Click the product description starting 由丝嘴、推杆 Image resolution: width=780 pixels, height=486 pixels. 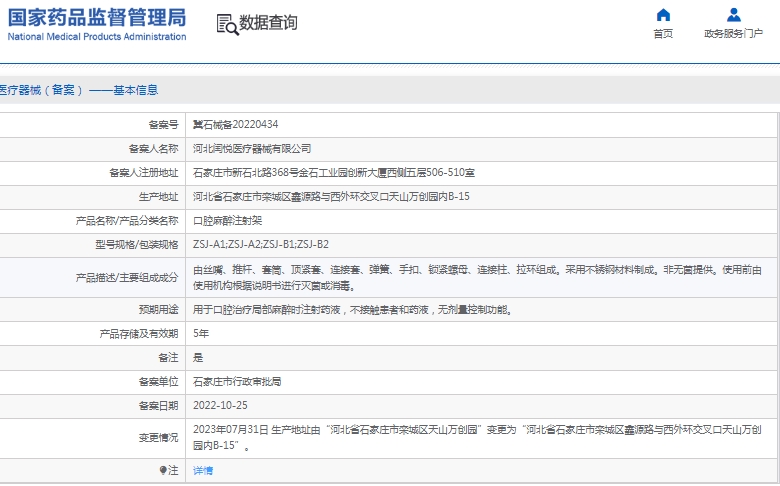coord(478,278)
